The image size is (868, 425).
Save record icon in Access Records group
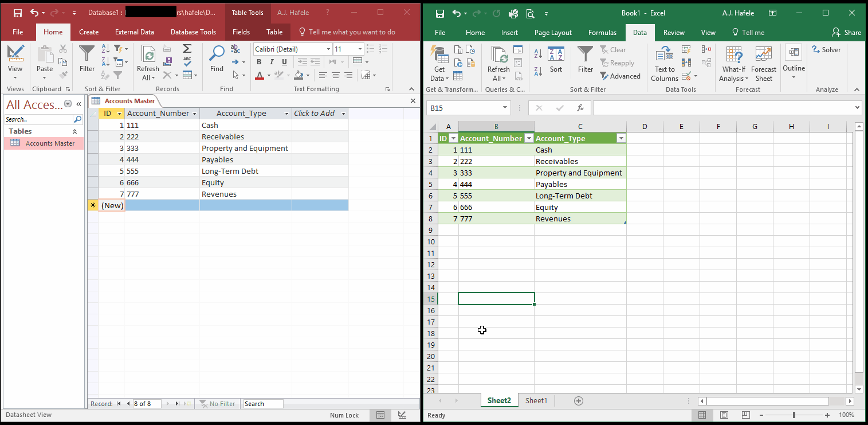pyautogui.click(x=168, y=62)
